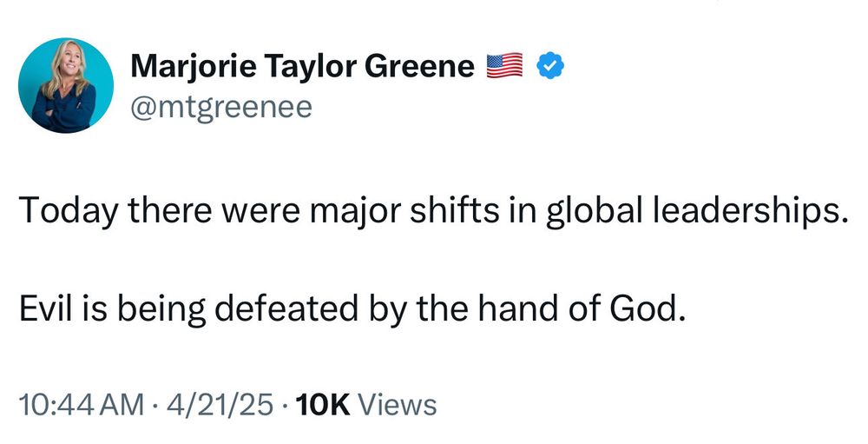Click the sentence about major shifts
The width and height of the screenshot is (868, 444).
click(434, 212)
